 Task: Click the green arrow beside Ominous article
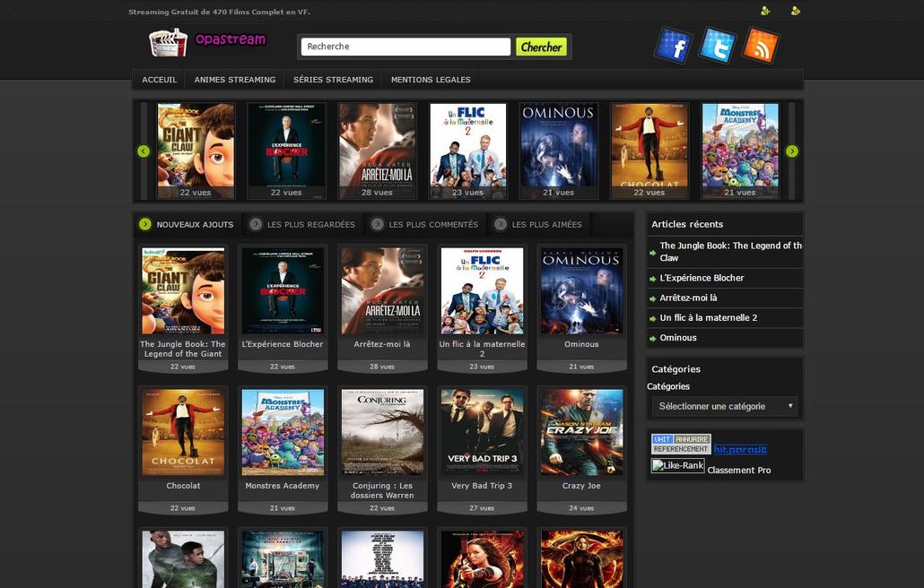653,339
